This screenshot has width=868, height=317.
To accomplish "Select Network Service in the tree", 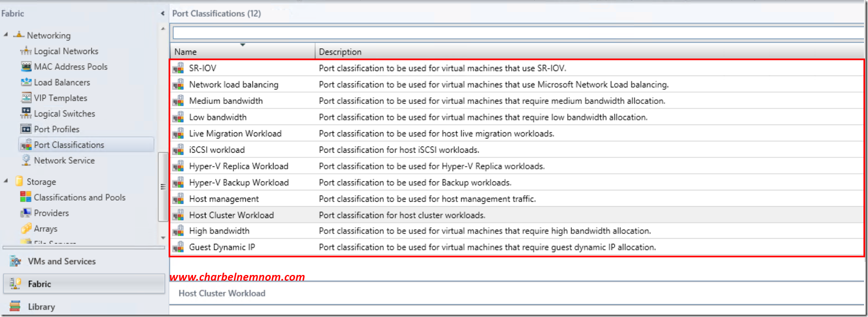I will coord(64,160).
